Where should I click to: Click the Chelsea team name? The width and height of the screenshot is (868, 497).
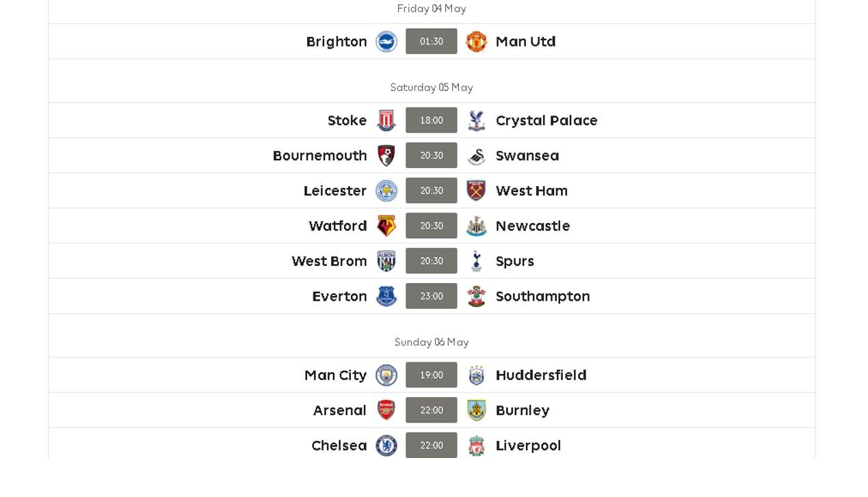(339, 446)
